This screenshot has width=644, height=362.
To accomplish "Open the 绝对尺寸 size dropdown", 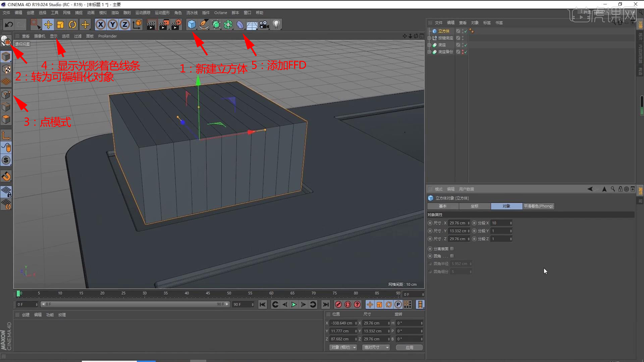I will point(376,347).
